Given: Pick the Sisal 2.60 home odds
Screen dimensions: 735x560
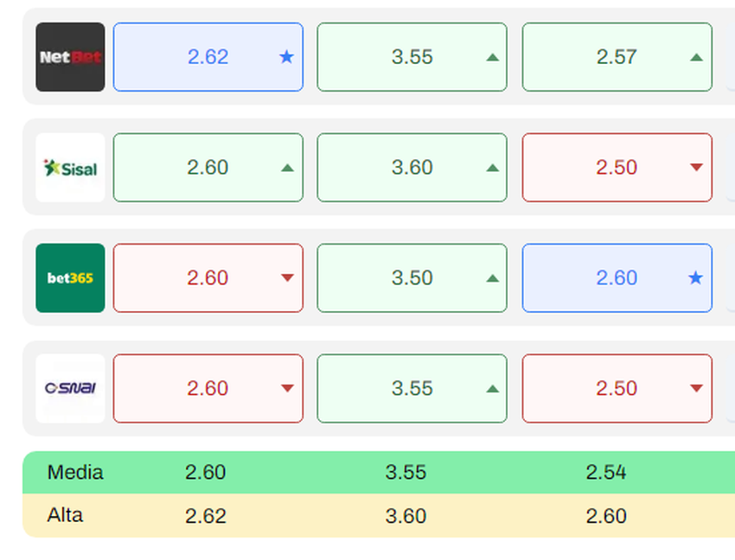Looking at the screenshot, I should click(208, 168).
